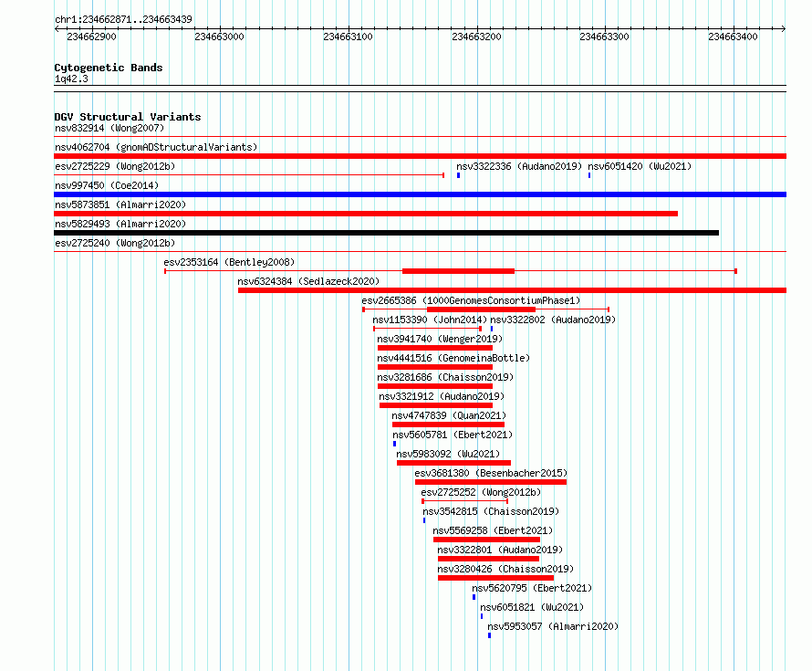Click the red bar of nsv3281686
812x671 pixels.
(x=435, y=386)
